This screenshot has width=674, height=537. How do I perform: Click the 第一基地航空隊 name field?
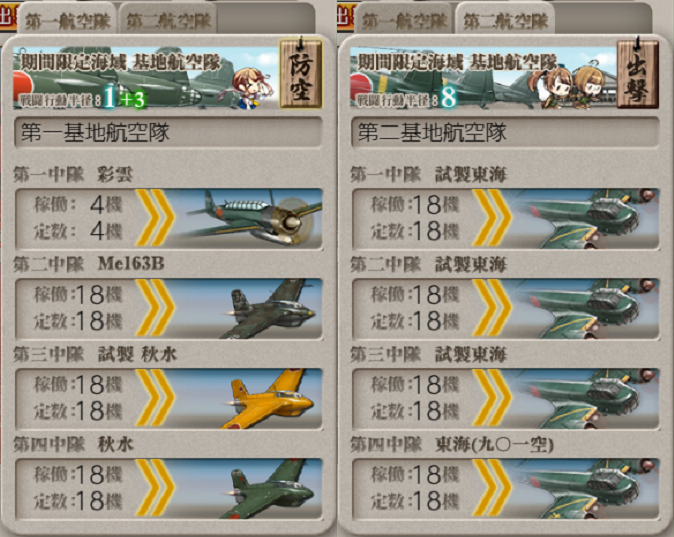coord(168,132)
